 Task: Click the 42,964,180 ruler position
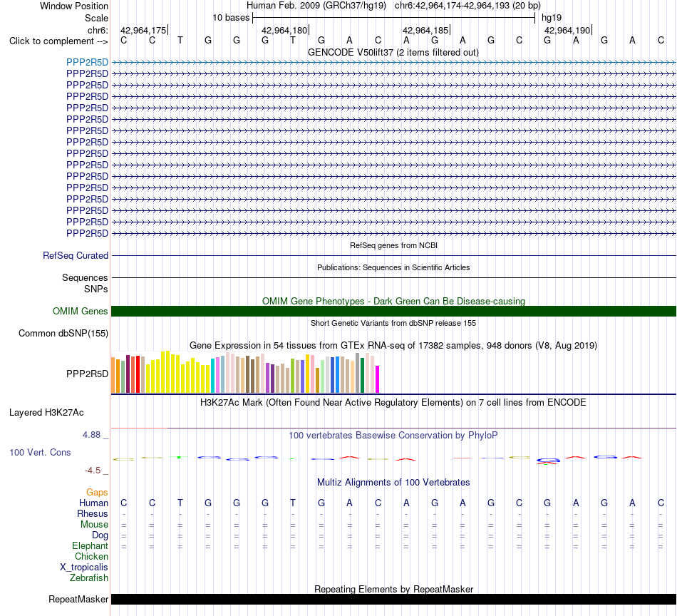point(284,30)
